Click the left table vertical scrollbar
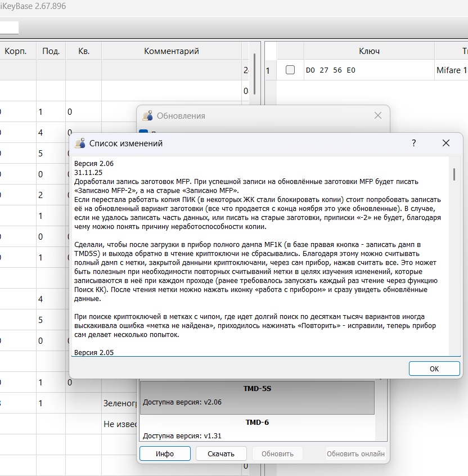 [254, 73]
